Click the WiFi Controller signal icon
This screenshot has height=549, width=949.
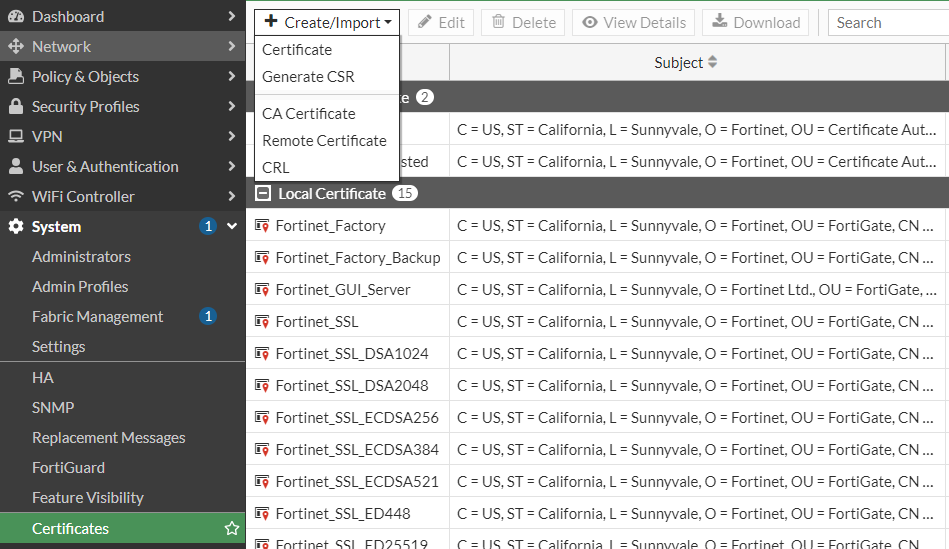tap(15, 196)
